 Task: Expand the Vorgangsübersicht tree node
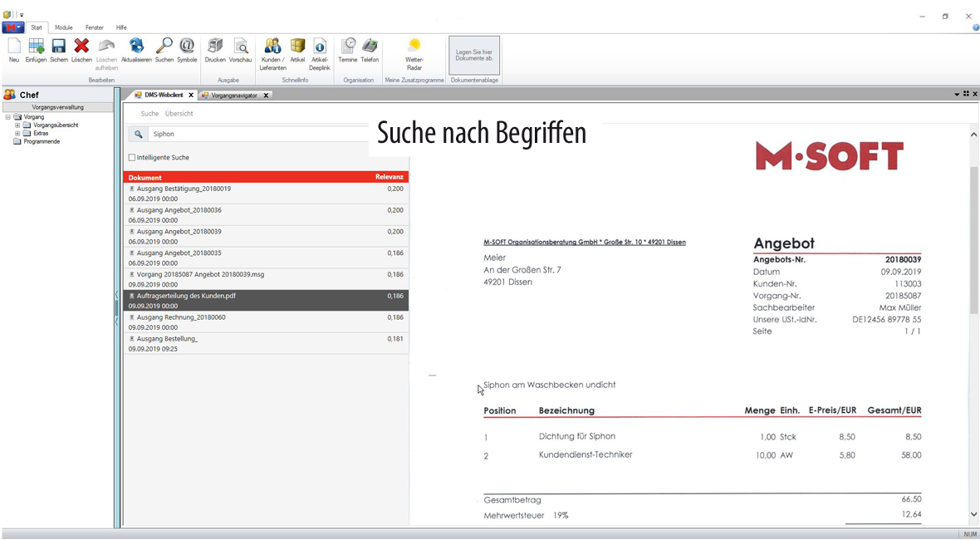point(17,125)
